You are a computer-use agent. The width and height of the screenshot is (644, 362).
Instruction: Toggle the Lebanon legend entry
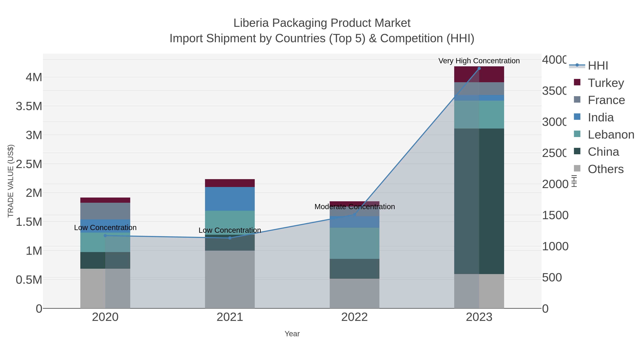pyautogui.click(x=604, y=134)
